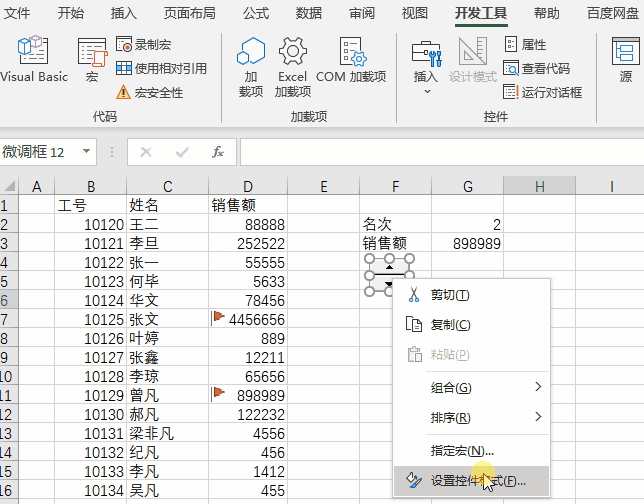The image size is (644, 504).
Task: Click the select-all corner triangle
Action: click(9, 186)
